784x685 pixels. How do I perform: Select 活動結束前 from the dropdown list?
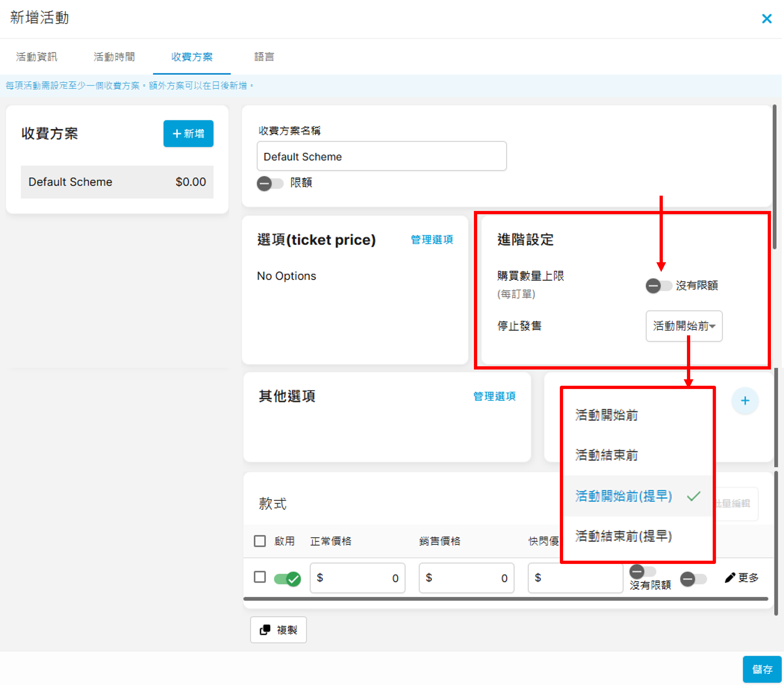click(606, 455)
